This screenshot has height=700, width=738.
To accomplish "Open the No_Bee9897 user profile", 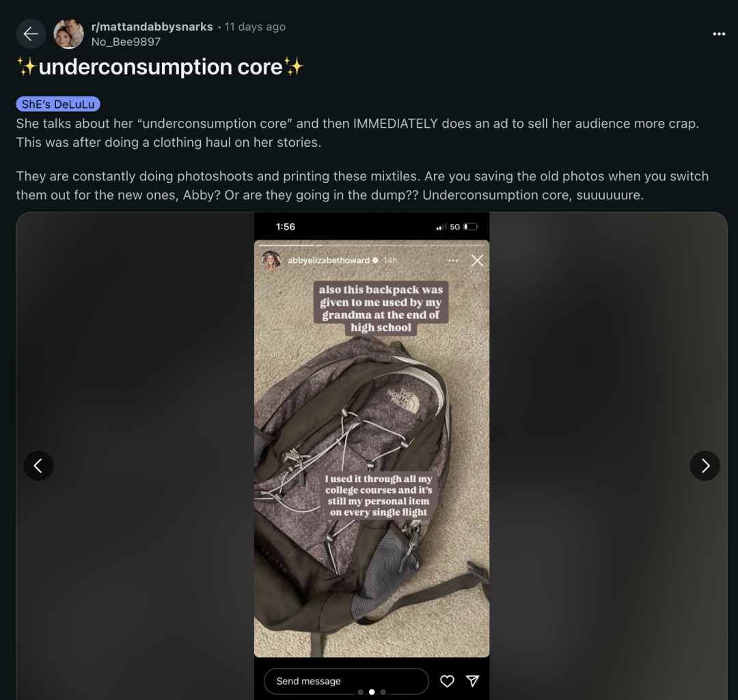I will pos(126,42).
